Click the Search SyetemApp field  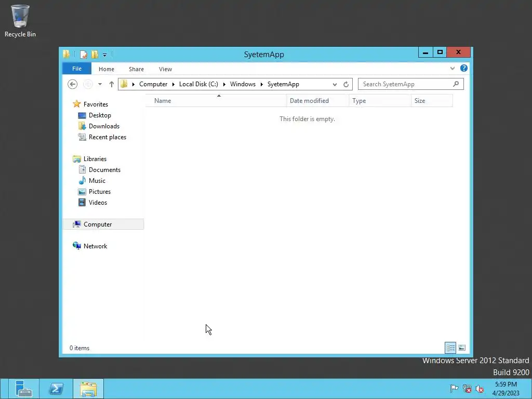click(x=410, y=84)
